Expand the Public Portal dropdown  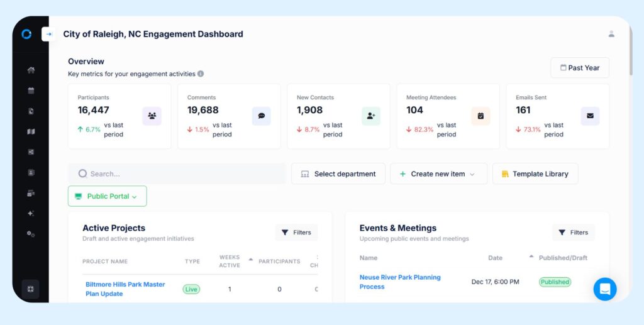point(107,196)
